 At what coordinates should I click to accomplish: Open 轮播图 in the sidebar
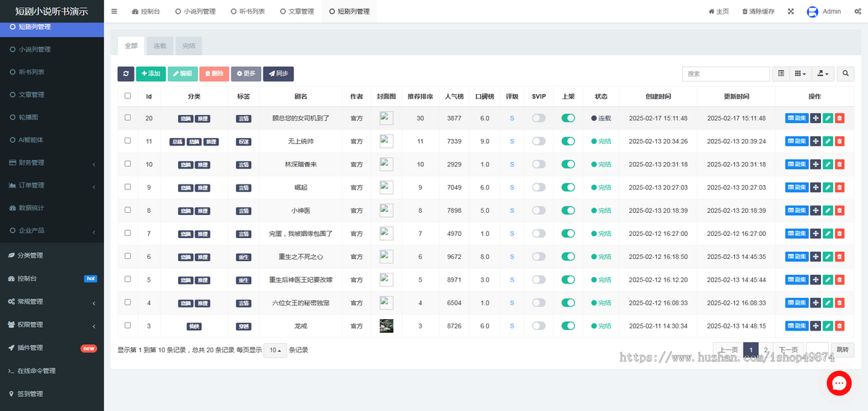[x=52, y=116]
